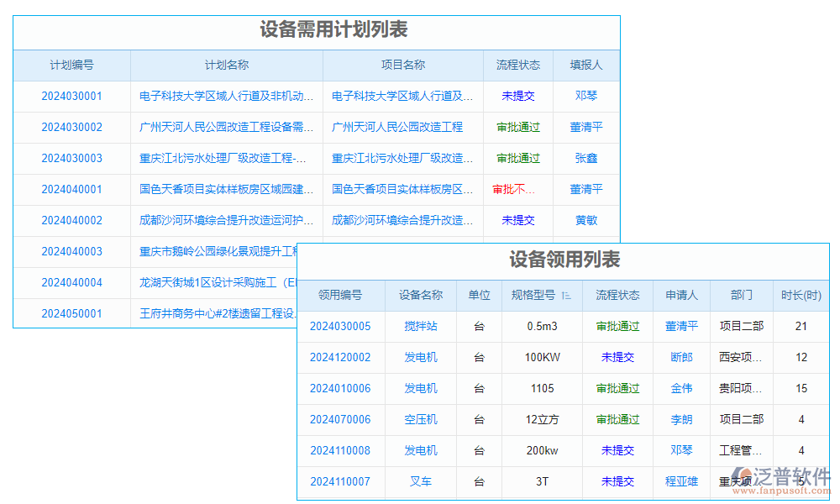Open plan 2024030001 details
The width and height of the screenshot is (840, 504).
coord(71,96)
